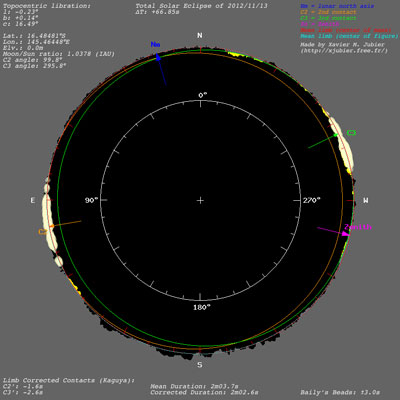Select the 'C3': -2.6s' correction line
The width and height of the screenshot is (400, 400).
click(23, 392)
